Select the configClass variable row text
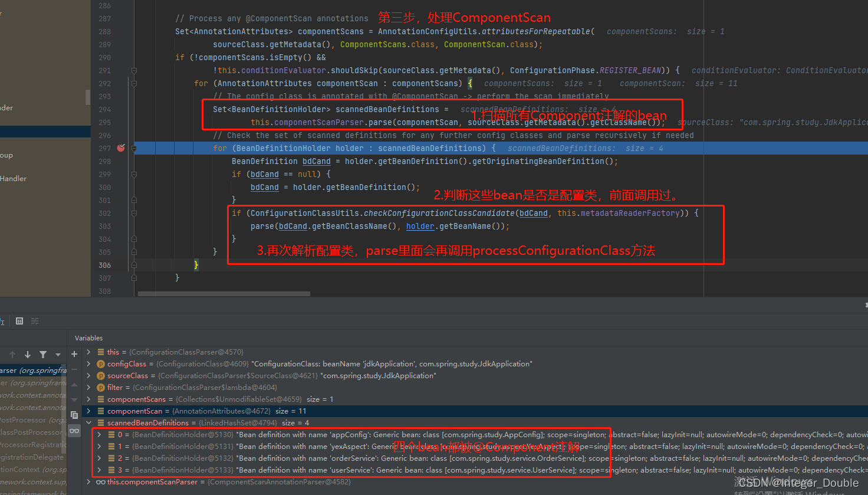Viewport: 868px width, 495px height. pyautogui.click(x=320, y=364)
